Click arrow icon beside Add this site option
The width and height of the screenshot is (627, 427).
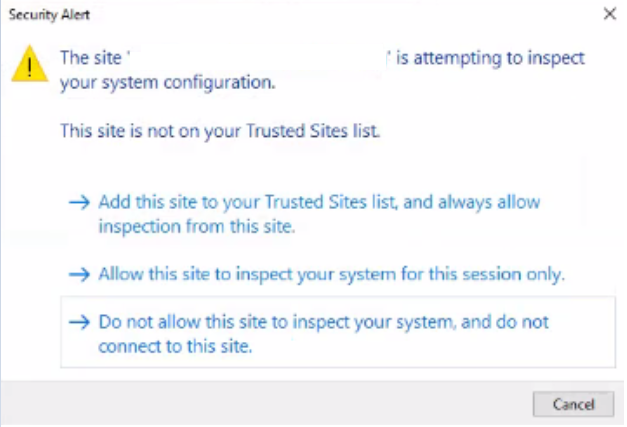(x=80, y=201)
